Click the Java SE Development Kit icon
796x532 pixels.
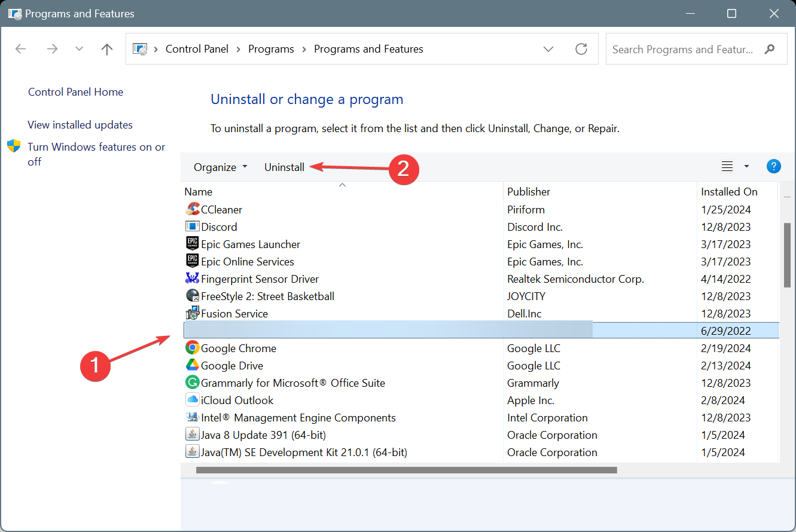[193, 452]
